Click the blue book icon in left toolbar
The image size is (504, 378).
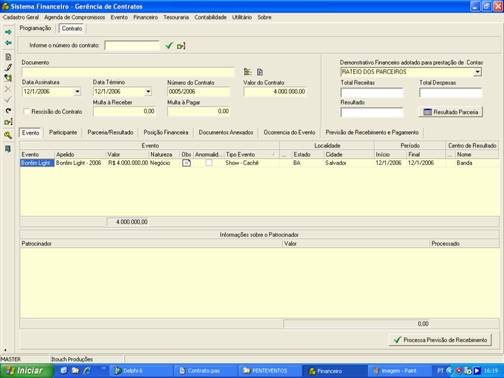coord(8,149)
